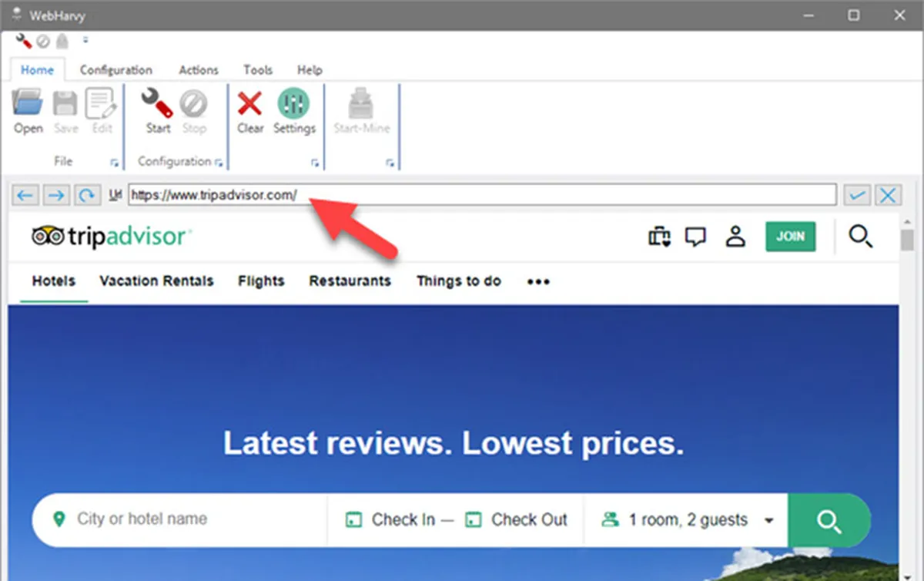The image size is (924, 581).
Task: Open the Tools ribbon tab
Action: point(258,69)
